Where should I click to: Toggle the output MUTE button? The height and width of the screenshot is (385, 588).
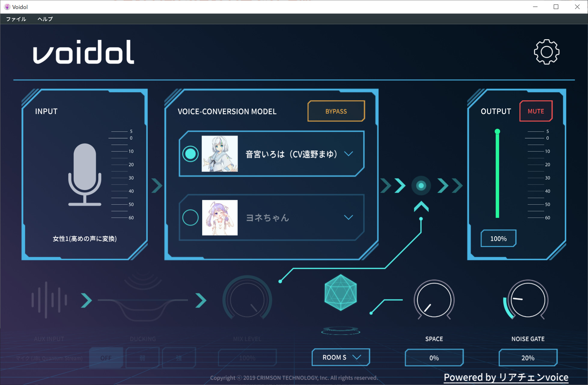tap(536, 111)
